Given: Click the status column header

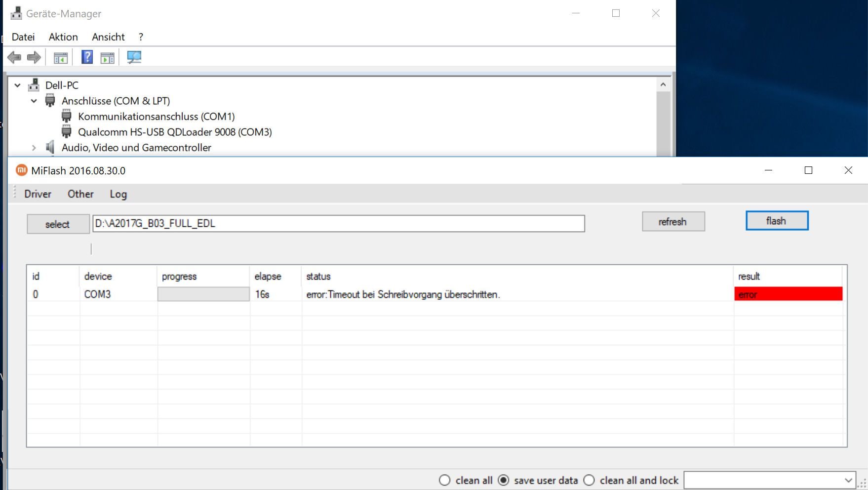Looking at the screenshot, I should pos(517,276).
